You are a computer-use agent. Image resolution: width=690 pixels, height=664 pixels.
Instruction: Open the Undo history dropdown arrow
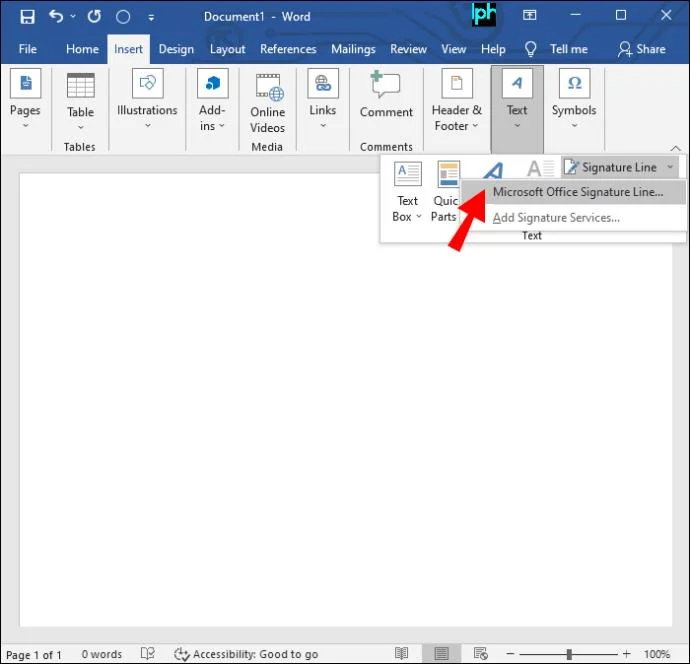pyautogui.click(x=73, y=17)
